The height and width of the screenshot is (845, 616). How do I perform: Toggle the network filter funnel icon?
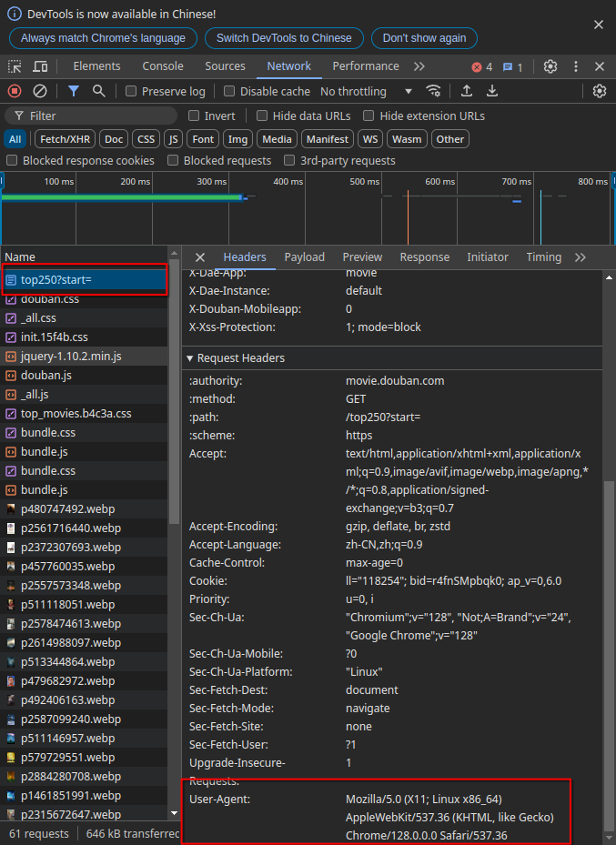pyautogui.click(x=74, y=91)
